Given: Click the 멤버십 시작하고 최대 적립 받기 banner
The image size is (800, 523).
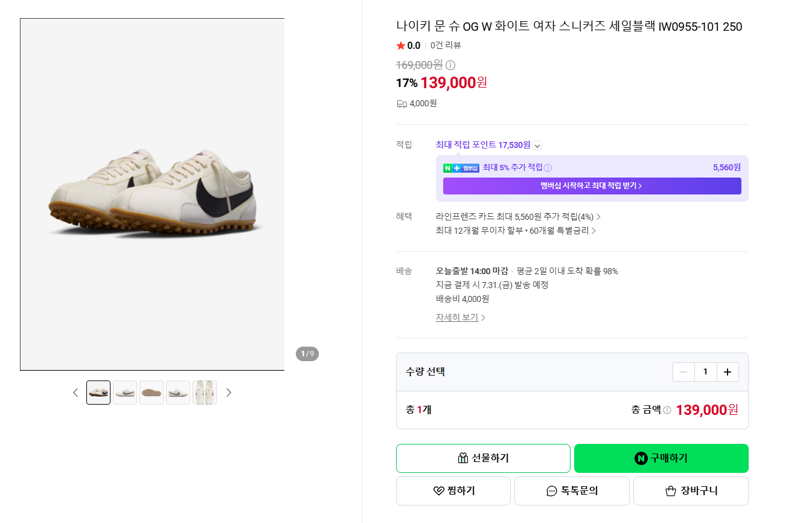Looking at the screenshot, I should click(x=592, y=186).
